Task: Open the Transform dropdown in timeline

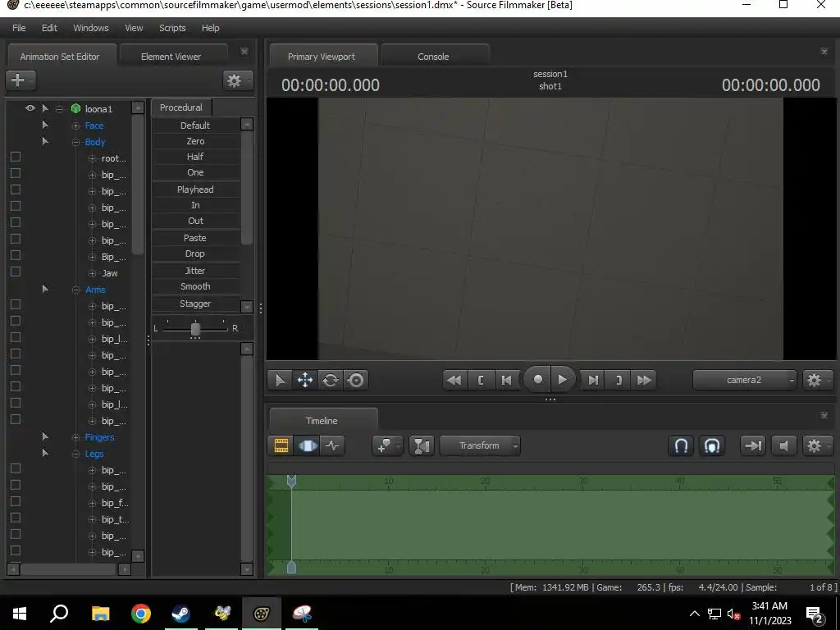Action: 479,445
